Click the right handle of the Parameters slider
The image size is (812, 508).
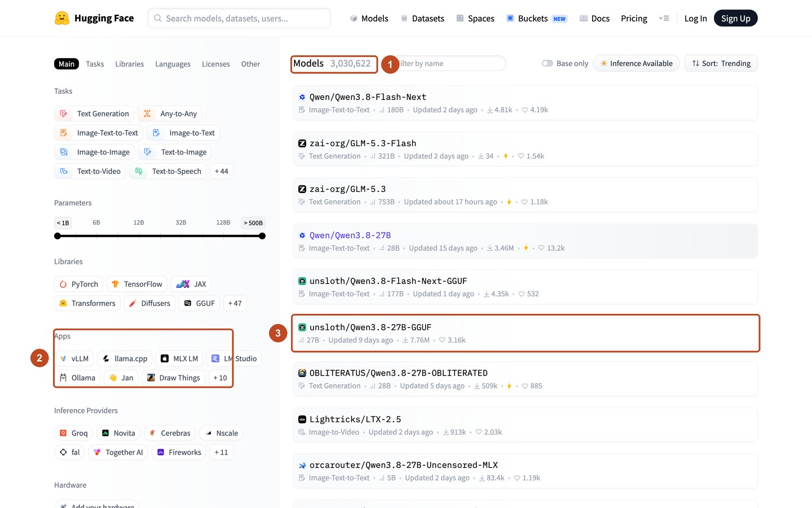262,236
